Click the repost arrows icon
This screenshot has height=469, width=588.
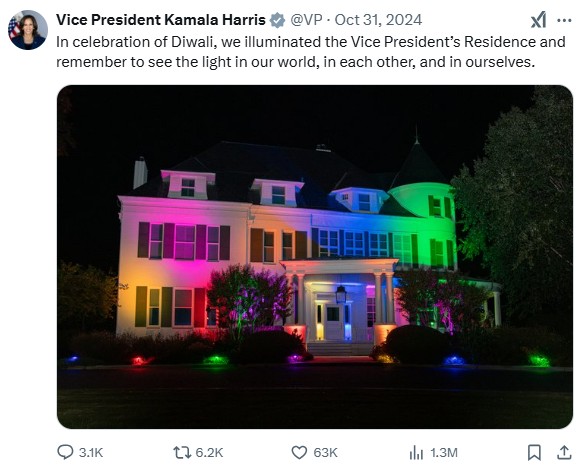pyautogui.click(x=182, y=452)
